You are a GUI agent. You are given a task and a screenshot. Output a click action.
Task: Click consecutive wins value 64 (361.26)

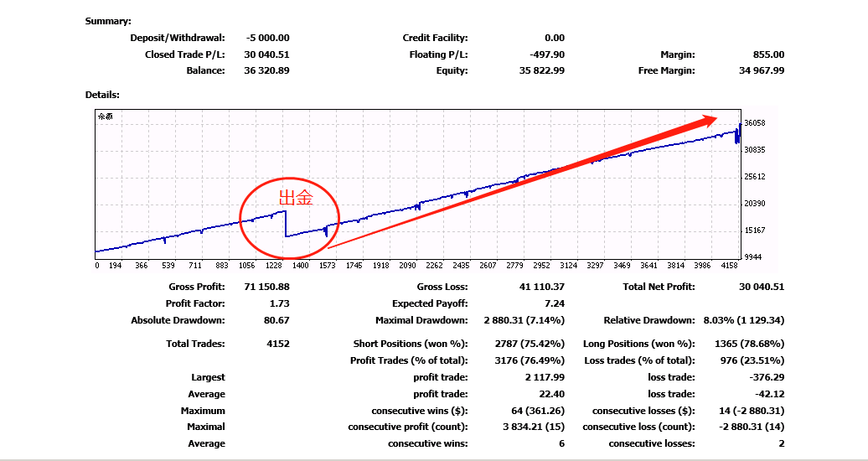538,411
